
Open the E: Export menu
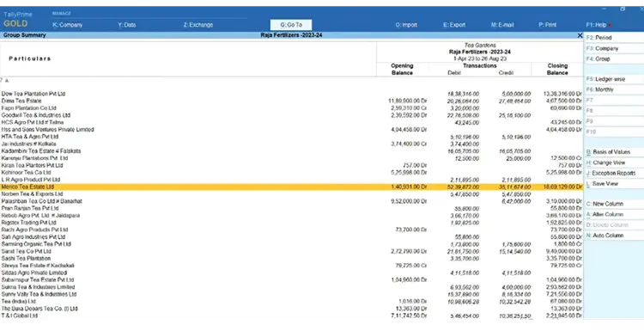click(x=454, y=25)
